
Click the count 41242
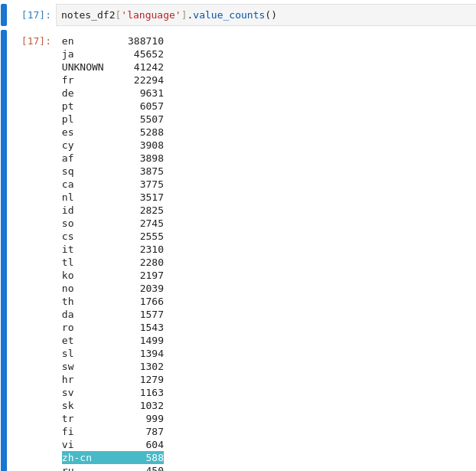148,67
